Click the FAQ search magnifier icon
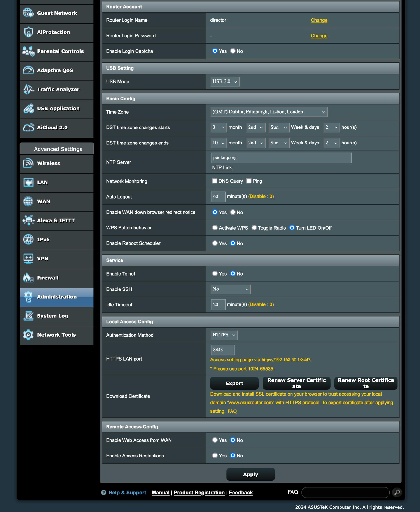 point(397,492)
